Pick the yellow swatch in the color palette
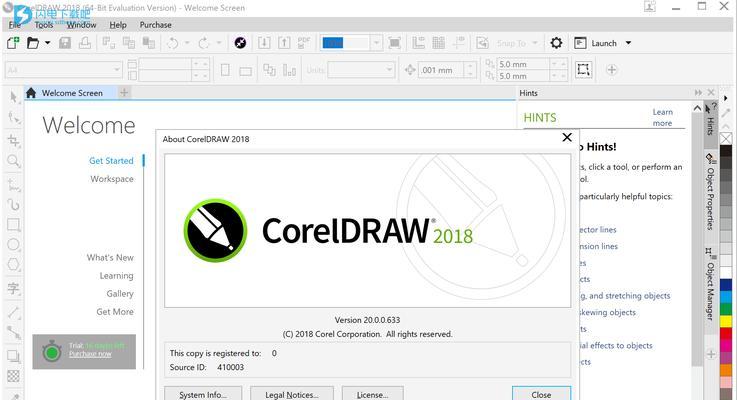The width and height of the screenshot is (737, 400). pyautogui.click(x=726, y=321)
